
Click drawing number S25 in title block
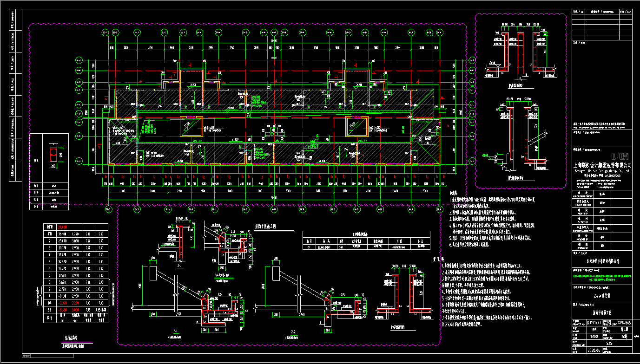(x=609, y=343)
